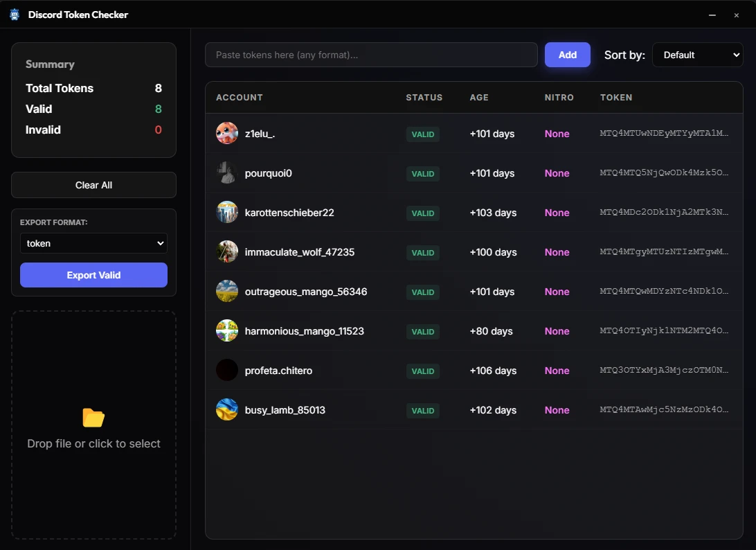
Task: Click the AGE column header
Action: (479, 98)
